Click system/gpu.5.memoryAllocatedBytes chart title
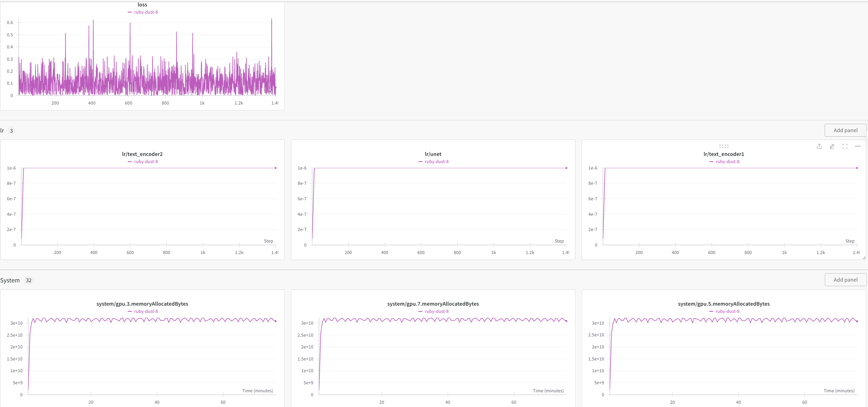The image size is (868, 407). pyautogui.click(x=723, y=304)
